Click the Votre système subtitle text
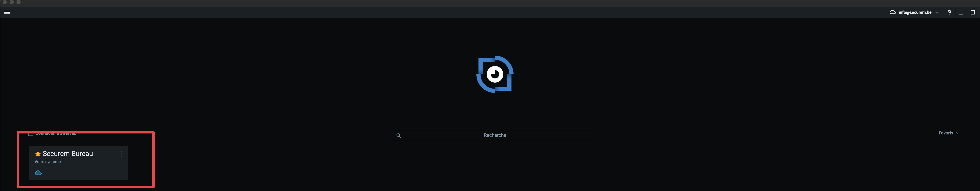Viewport: 980px width, 191px height. [48, 162]
